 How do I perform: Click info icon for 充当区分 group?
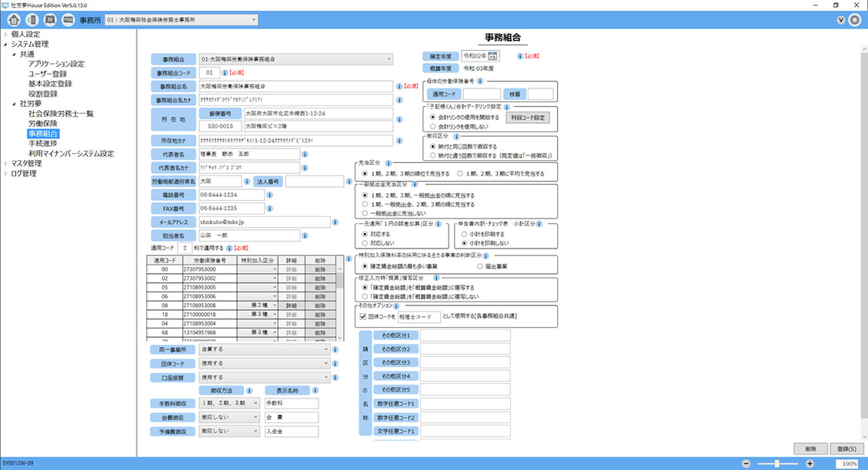tap(389, 163)
